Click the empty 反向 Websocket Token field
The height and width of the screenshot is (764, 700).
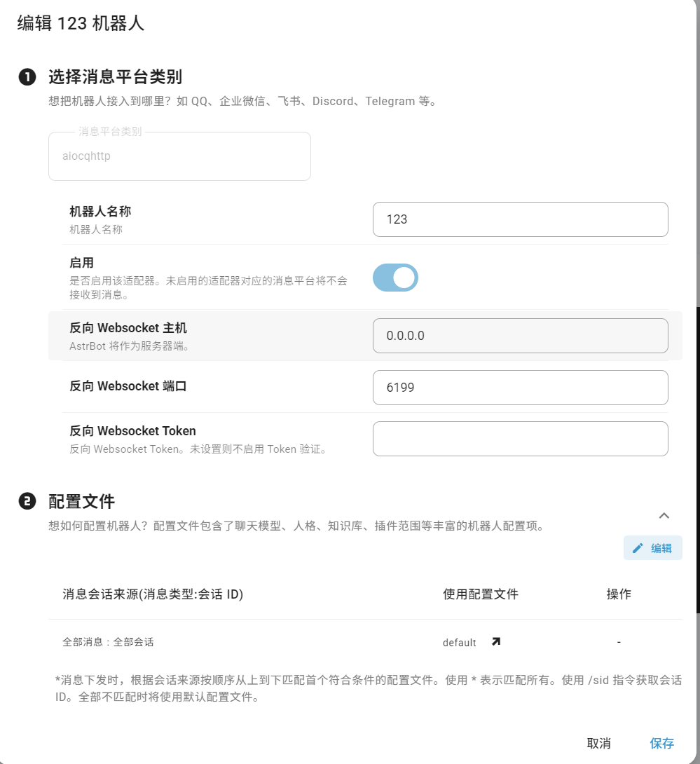coord(520,439)
